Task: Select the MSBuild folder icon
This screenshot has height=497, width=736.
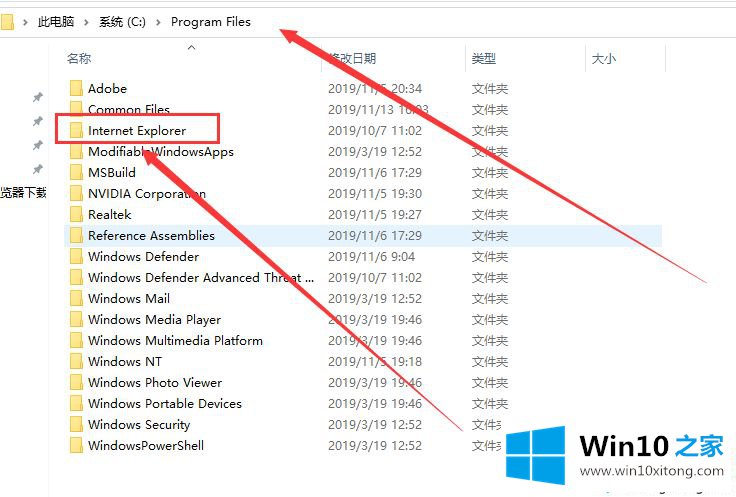Action: point(76,172)
